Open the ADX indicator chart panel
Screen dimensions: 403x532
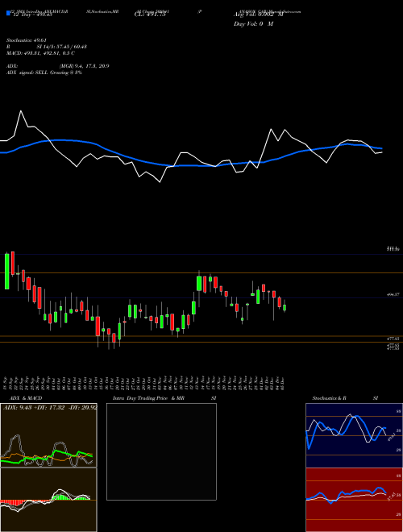point(48,435)
